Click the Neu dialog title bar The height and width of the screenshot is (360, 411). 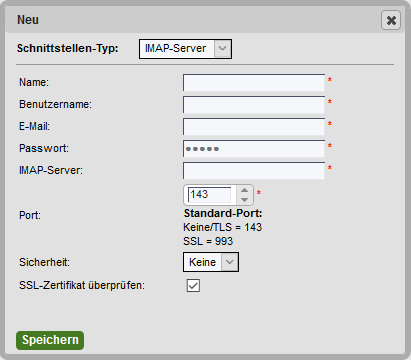[193, 20]
